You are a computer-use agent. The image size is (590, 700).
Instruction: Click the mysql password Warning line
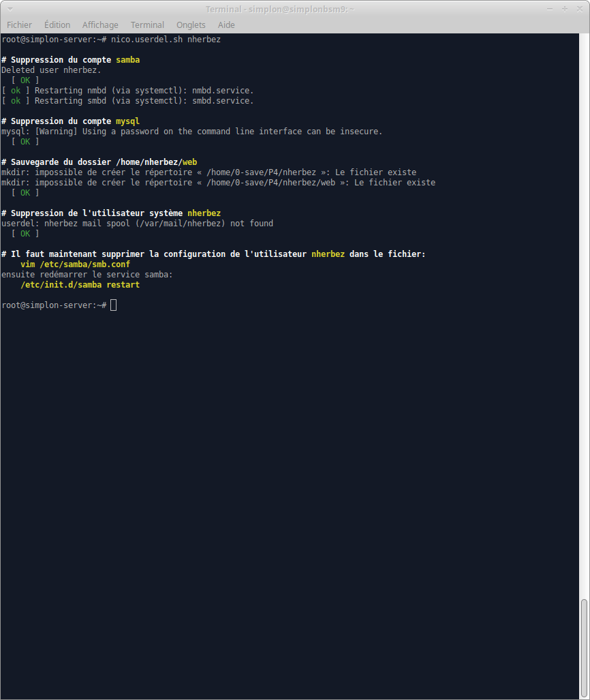pyautogui.click(x=192, y=132)
